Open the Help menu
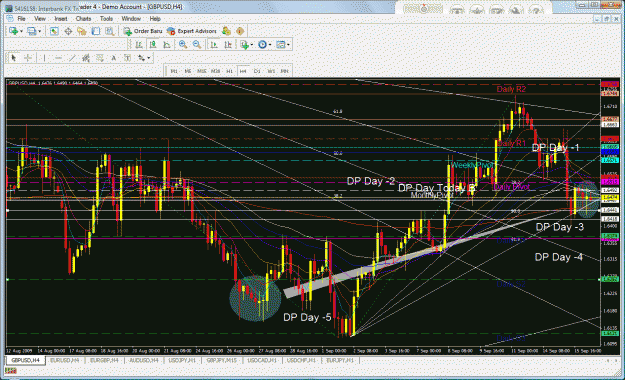This screenshot has height=380, width=625. 155,19
